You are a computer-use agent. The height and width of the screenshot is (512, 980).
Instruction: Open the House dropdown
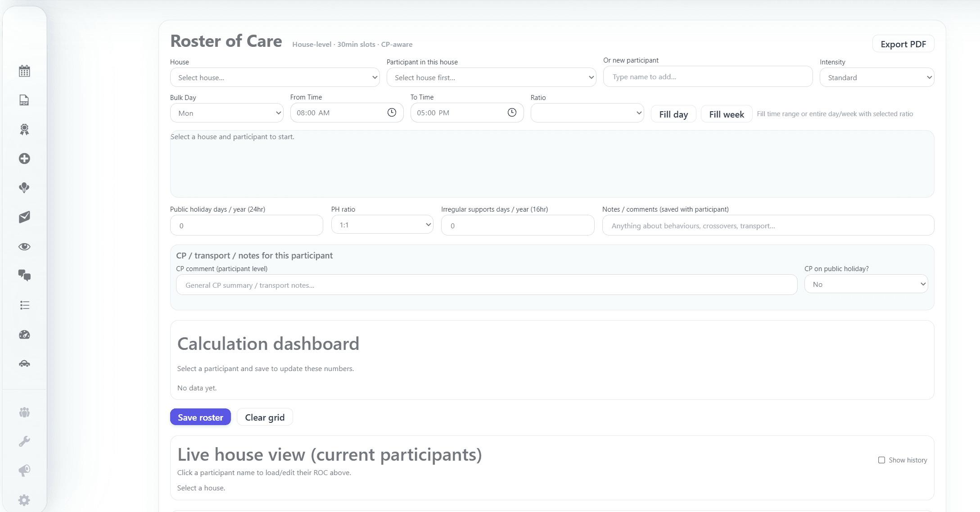click(x=275, y=77)
